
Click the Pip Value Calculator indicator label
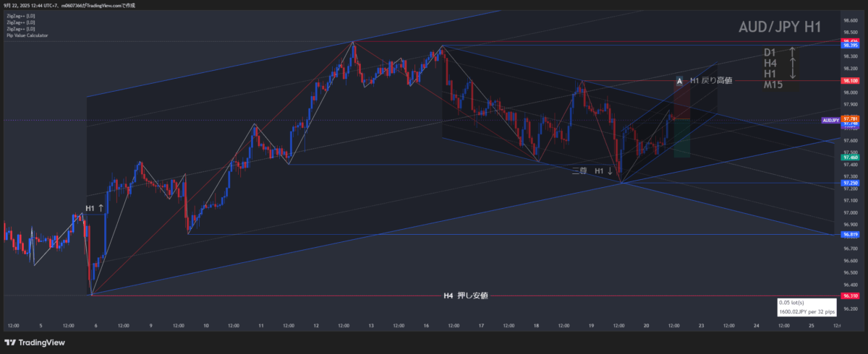(27, 35)
